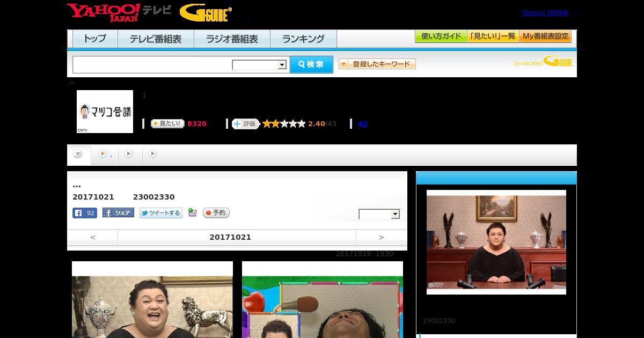Open the Syndicated G-GUIDE badge

pos(543,62)
